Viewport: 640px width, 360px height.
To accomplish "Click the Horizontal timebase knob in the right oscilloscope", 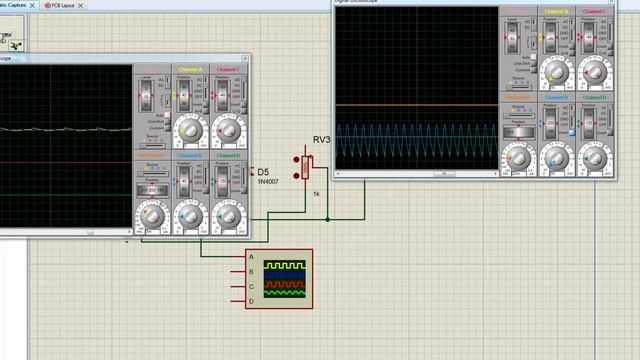I will pyautogui.click(x=519, y=159).
